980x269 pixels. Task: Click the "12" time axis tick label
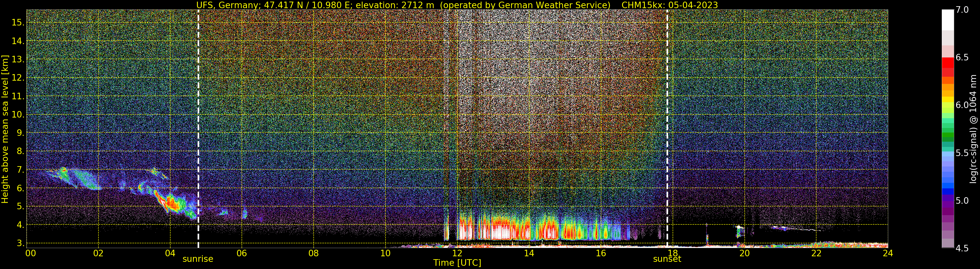point(457,253)
